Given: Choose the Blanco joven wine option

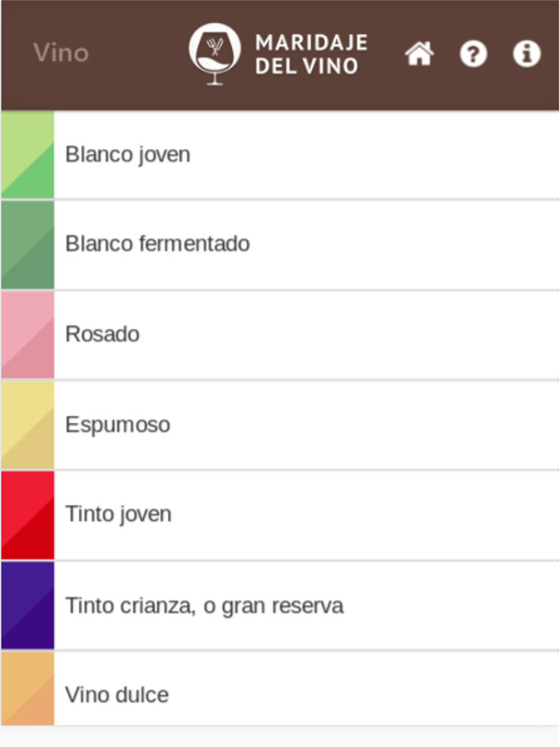Looking at the screenshot, I should [x=280, y=155].
